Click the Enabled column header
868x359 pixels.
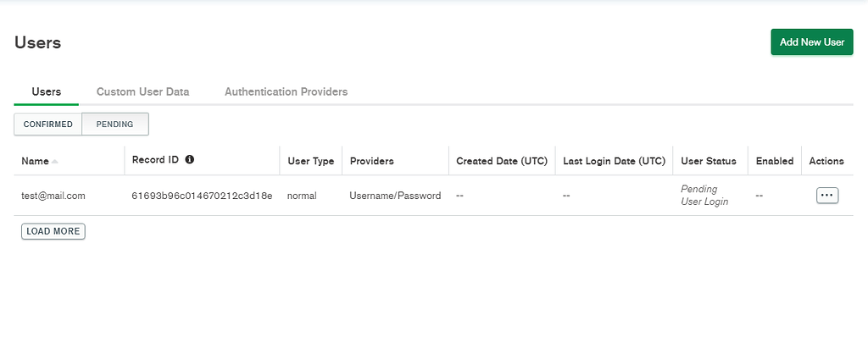point(775,161)
